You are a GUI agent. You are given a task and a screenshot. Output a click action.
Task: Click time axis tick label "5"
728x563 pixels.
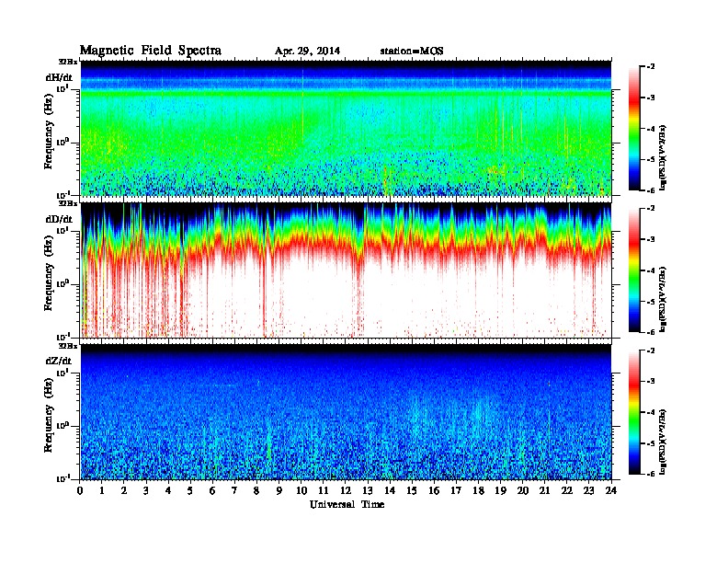point(190,490)
